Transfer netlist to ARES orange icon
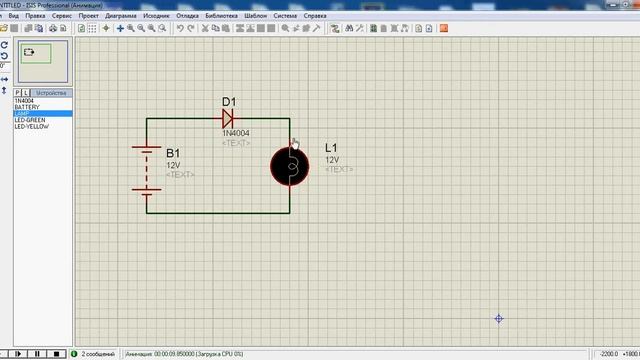This screenshot has width=640, height=360. (444, 28)
